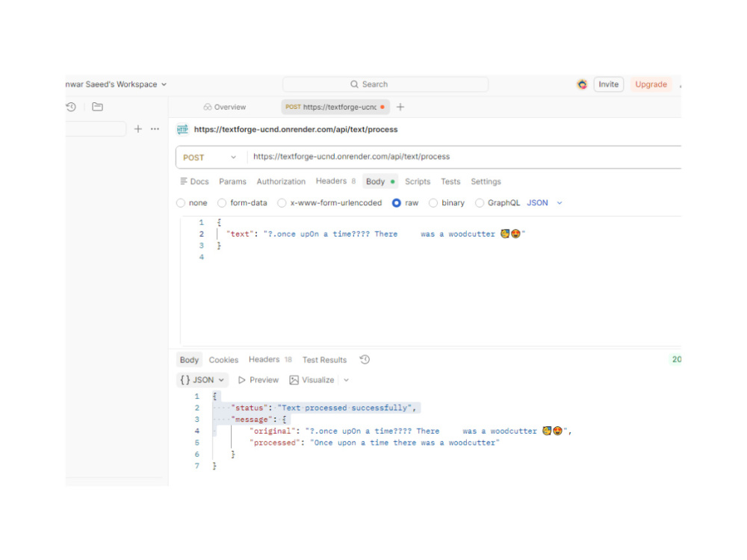Click the request title URL heading

coord(295,129)
